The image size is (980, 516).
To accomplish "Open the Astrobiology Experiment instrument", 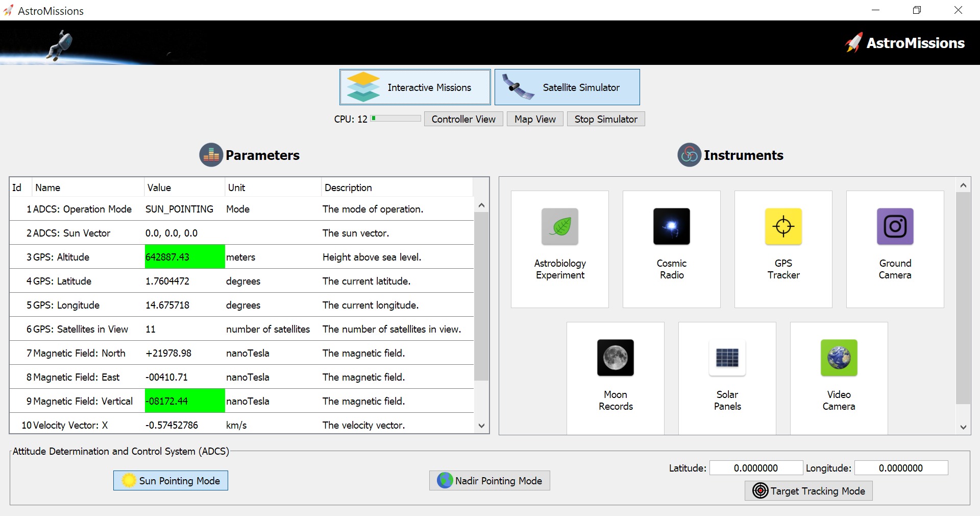I will [x=559, y=249].
